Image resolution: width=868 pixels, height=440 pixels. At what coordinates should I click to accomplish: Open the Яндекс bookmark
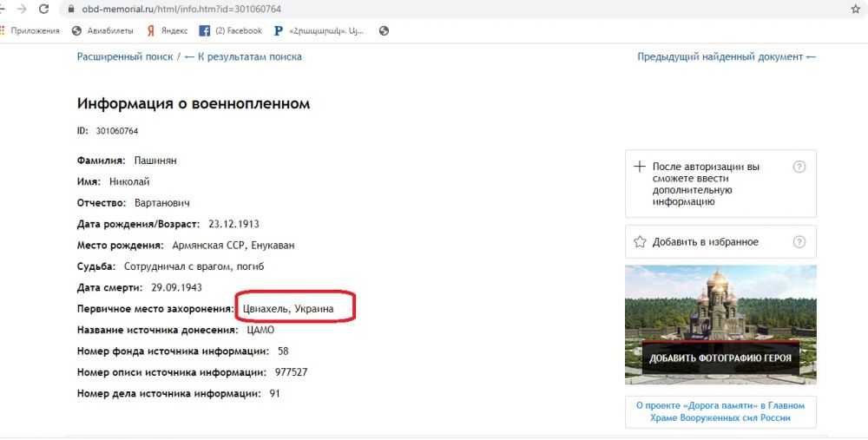(167, 30)
